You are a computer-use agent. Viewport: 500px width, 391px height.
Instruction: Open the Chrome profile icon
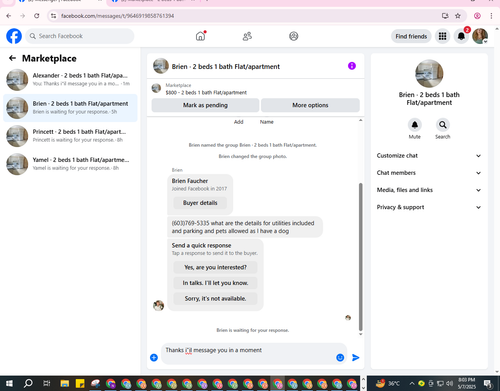click(477, 16)
